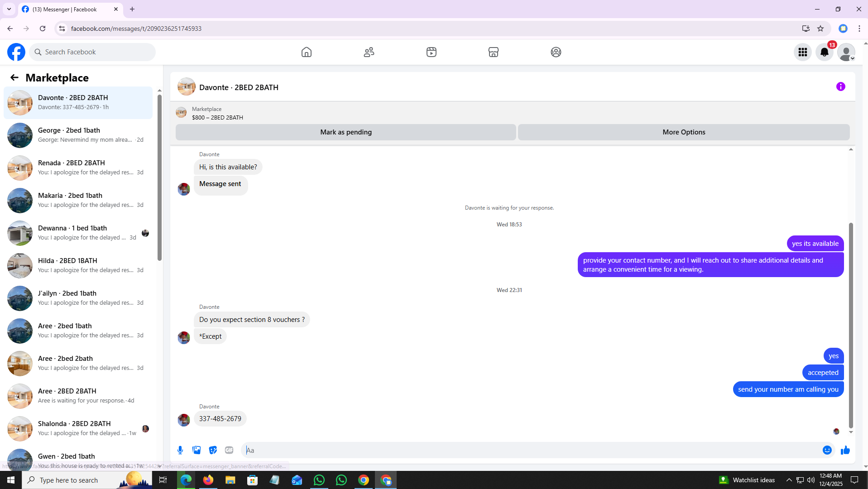Open volume control in system tray

[811, 480]
